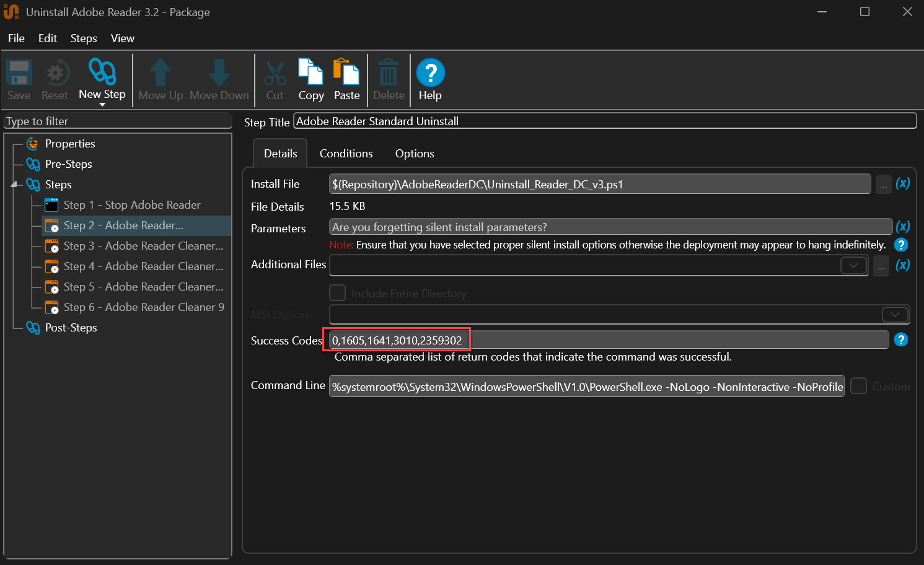This screenshot has width=924, height=565.
Task: Click the Paste clipboard icon
Action: [x=346, y=72]
